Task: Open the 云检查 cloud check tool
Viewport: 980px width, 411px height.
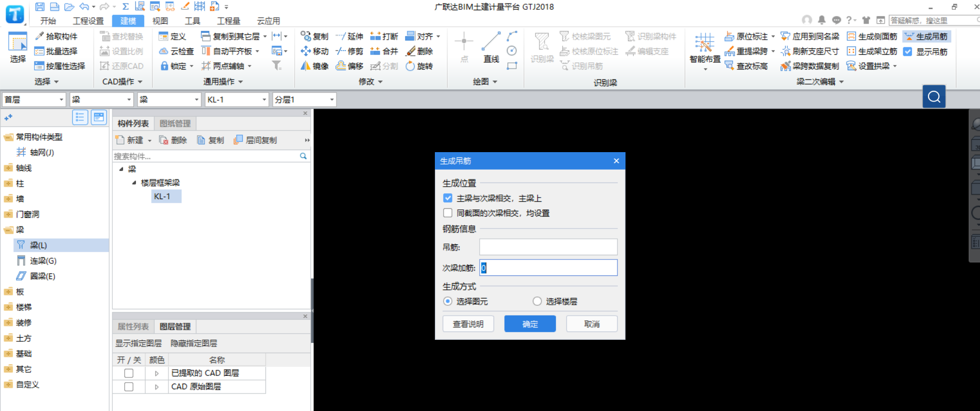Action: pos(176,51)
